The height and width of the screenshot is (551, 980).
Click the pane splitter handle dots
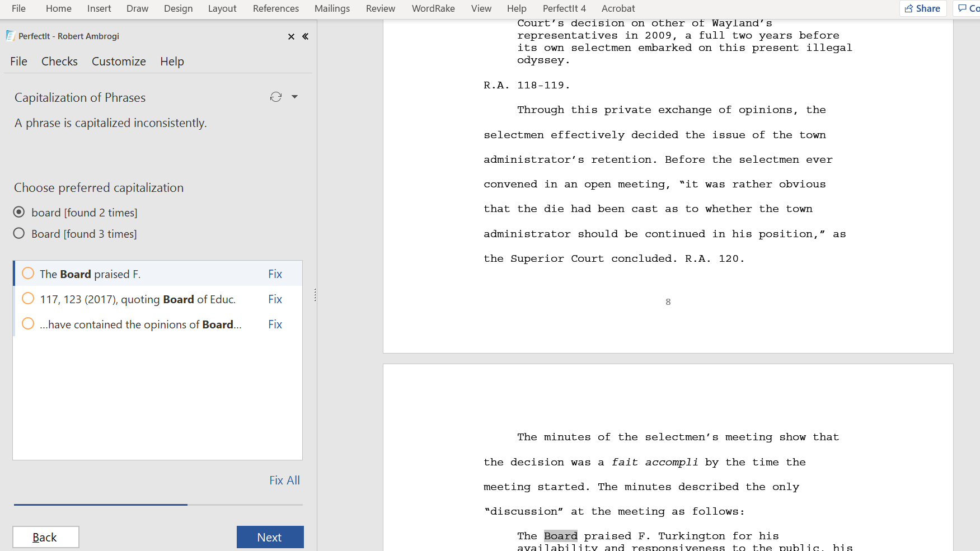coord(315,295)
